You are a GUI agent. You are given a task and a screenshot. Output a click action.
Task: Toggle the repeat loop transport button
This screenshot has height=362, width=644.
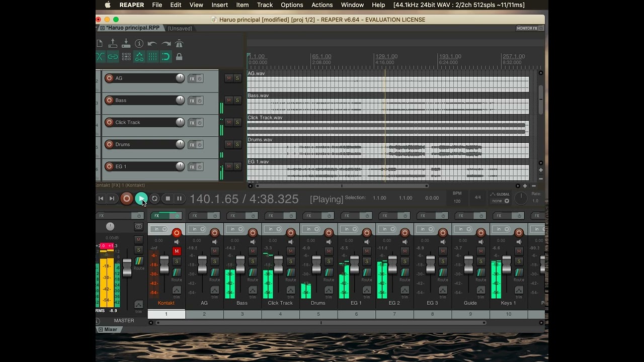[x=154, y=199]
